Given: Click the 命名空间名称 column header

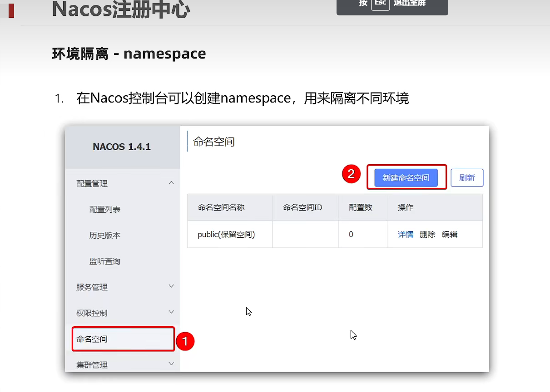Looking at the screenshot, I should coord(221,207).
